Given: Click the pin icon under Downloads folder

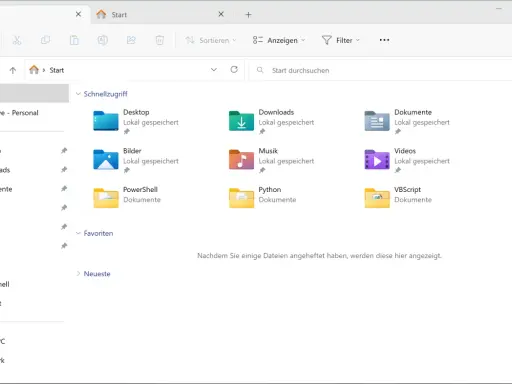Looking at the screenshot, I should coord(262,132).
